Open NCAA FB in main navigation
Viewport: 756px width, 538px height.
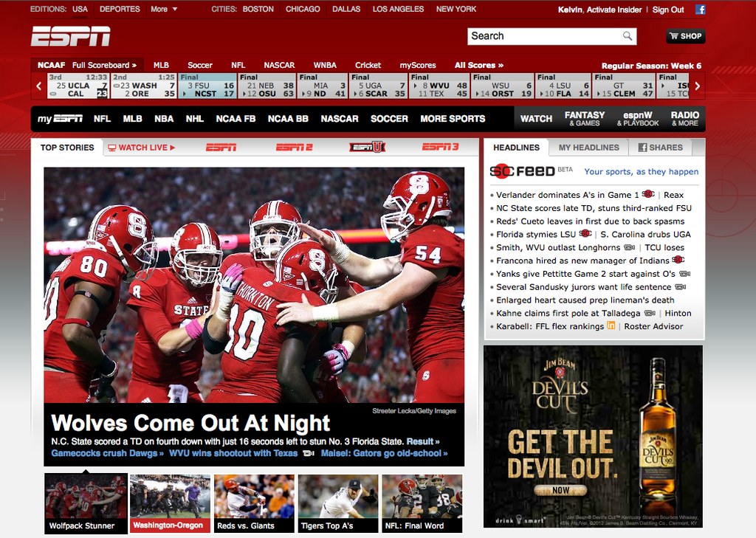236,119
